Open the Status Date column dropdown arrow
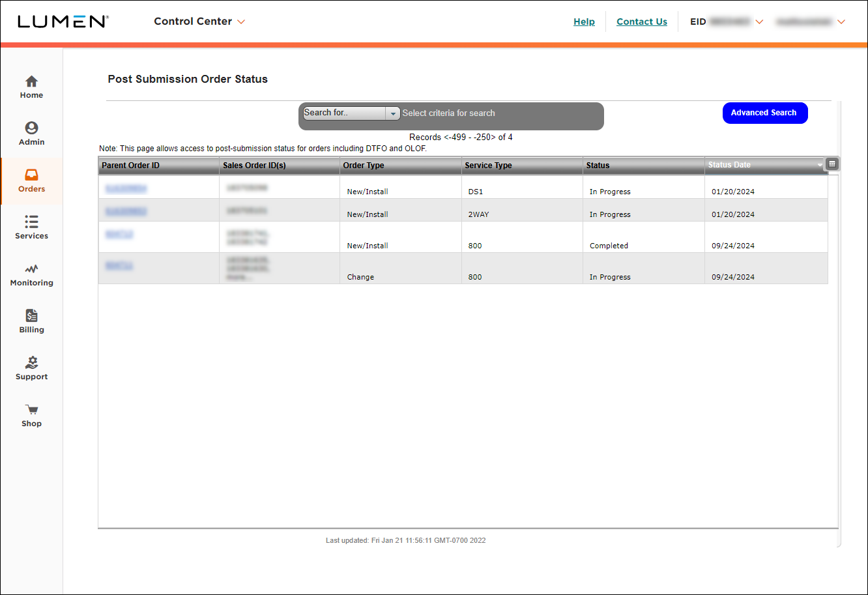The image size is (868, 595). pos(819,166)
